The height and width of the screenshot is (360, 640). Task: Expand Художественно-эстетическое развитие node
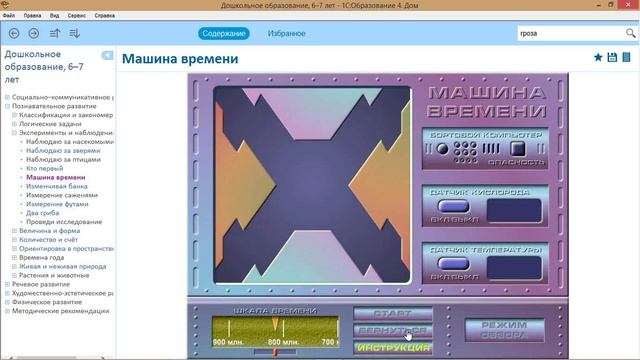click(7, 293)
